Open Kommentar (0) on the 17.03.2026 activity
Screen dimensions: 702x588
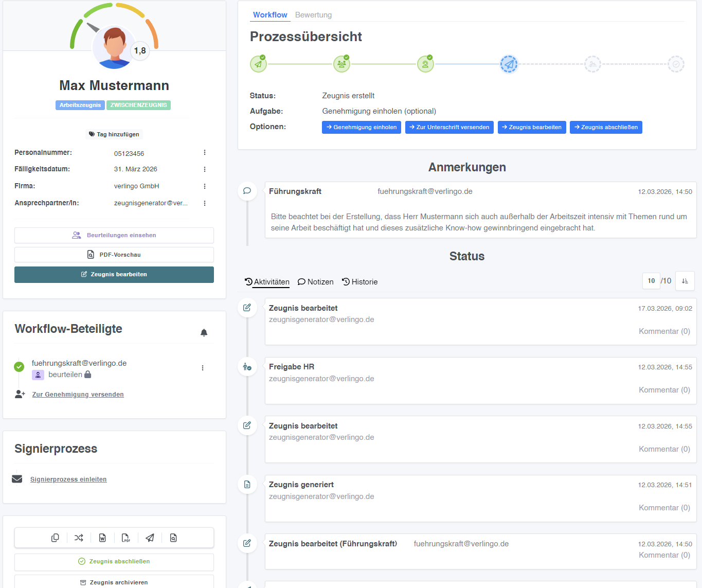click(664, 331)
